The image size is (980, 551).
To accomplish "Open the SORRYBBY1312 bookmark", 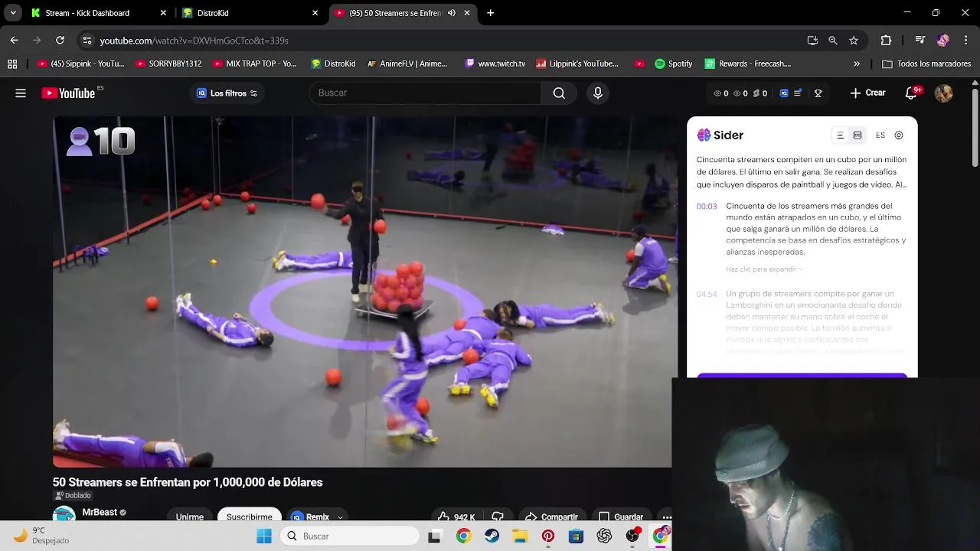I will point(167,64).
